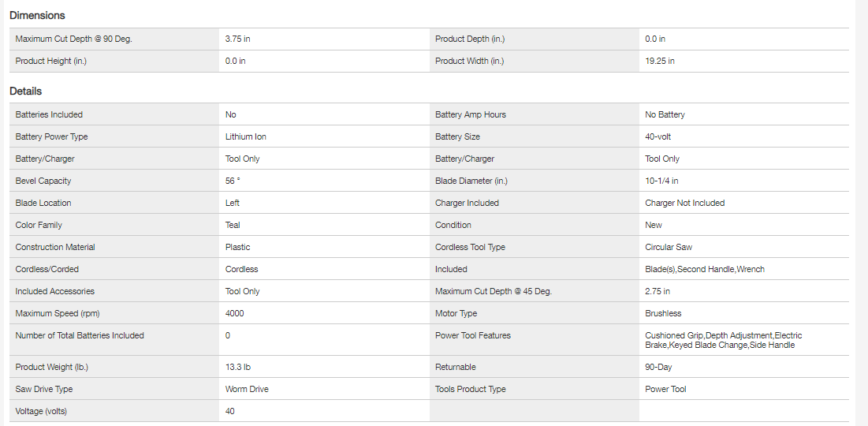Select the Lithium Ion value
Screen dimensions: 868x426
coord(246,136)
